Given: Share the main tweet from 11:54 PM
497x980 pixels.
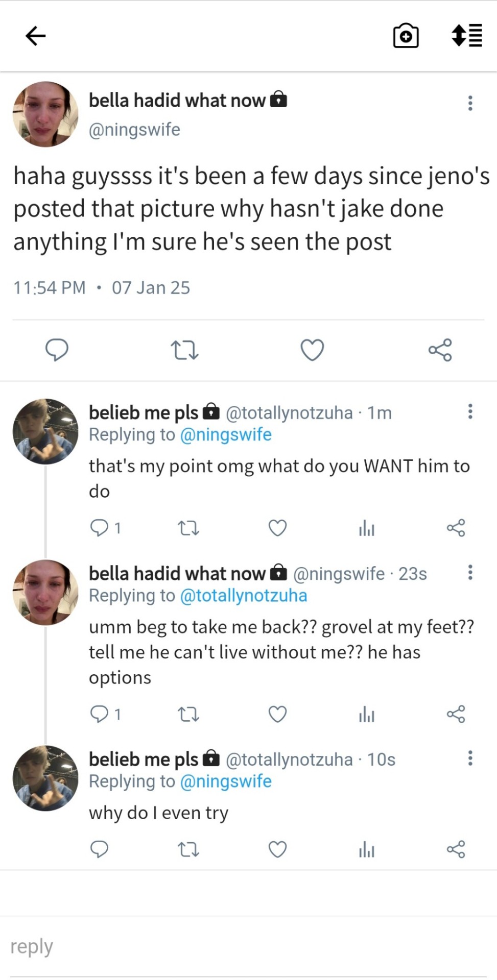Looking at the screenshot, I should click(440, 350).
